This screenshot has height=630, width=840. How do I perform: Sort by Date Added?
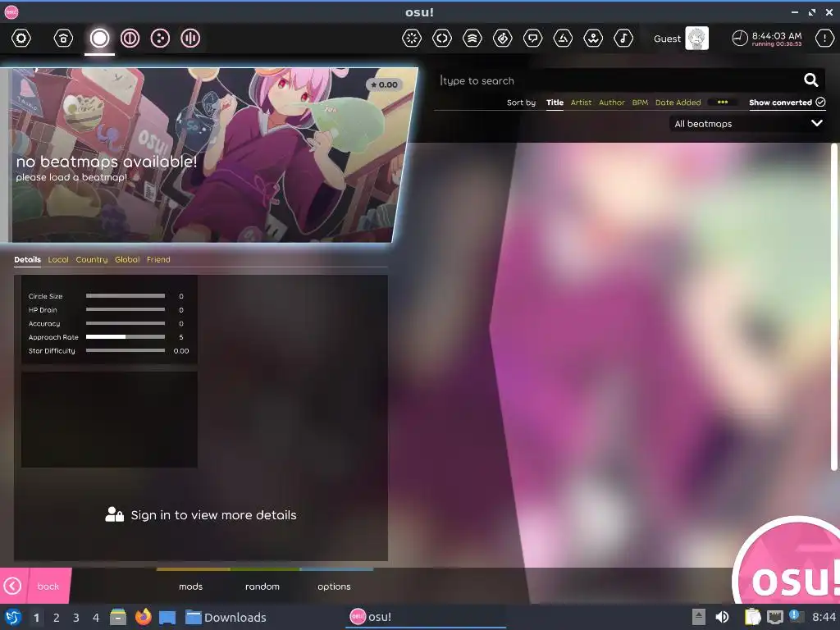point(678,103)
